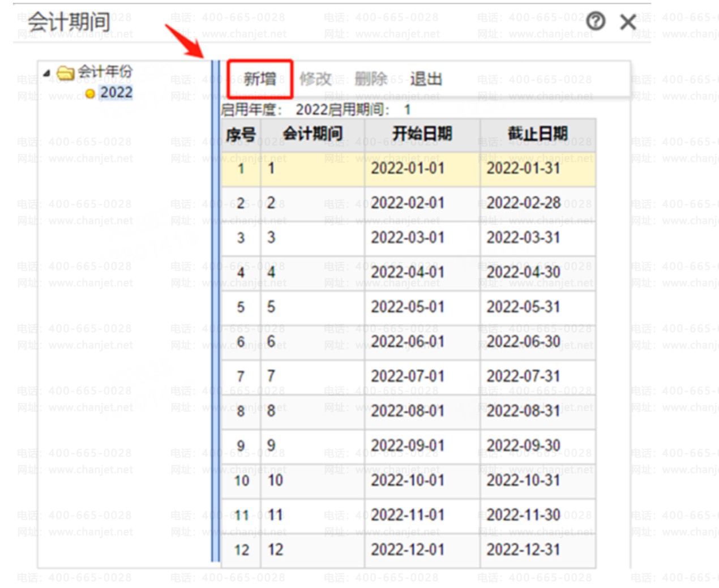Select end date 2022-07-31 cell
Viewport: 719px width, 588px height.
(x=538, y=376)
